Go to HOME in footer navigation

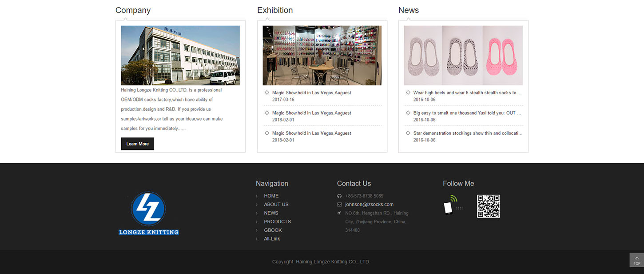click(x=271, y=196)
